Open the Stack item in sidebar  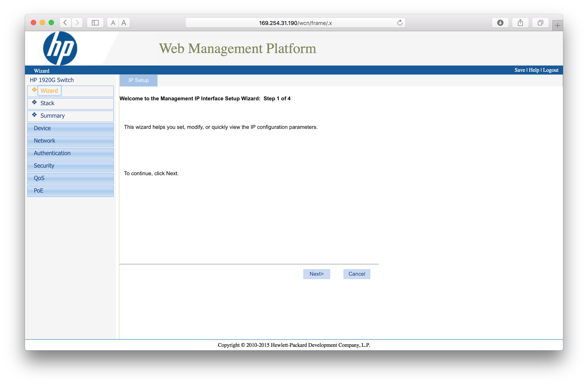[47, 103]
